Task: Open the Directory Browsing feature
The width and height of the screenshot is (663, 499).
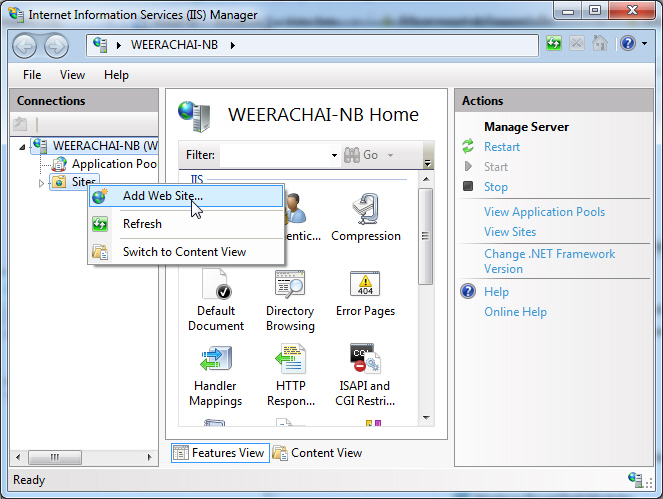Action: tap(290, 301)
